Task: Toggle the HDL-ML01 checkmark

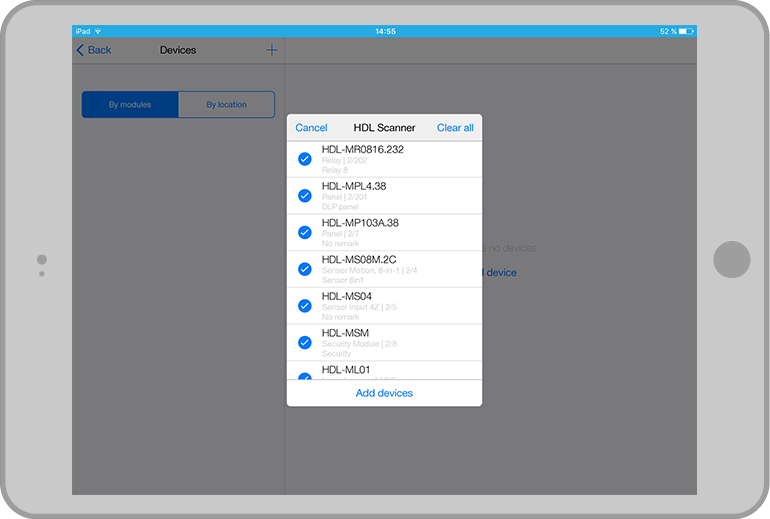Action: click(x=305, y=376)
